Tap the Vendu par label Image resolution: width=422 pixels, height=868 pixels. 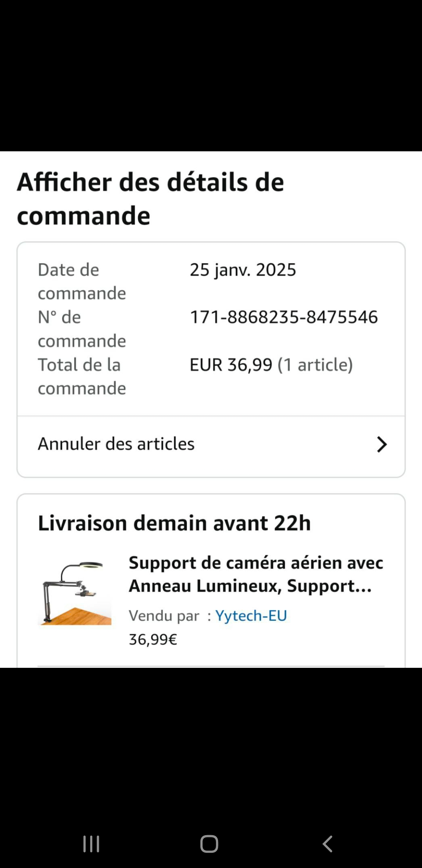pyautogui.click(x=164, y=616)
